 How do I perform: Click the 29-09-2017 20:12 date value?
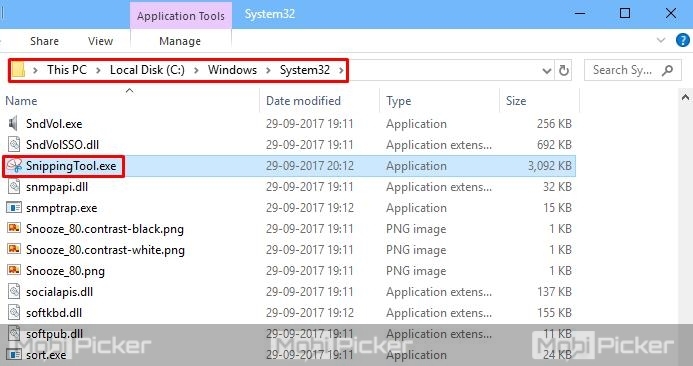[310, 166]
